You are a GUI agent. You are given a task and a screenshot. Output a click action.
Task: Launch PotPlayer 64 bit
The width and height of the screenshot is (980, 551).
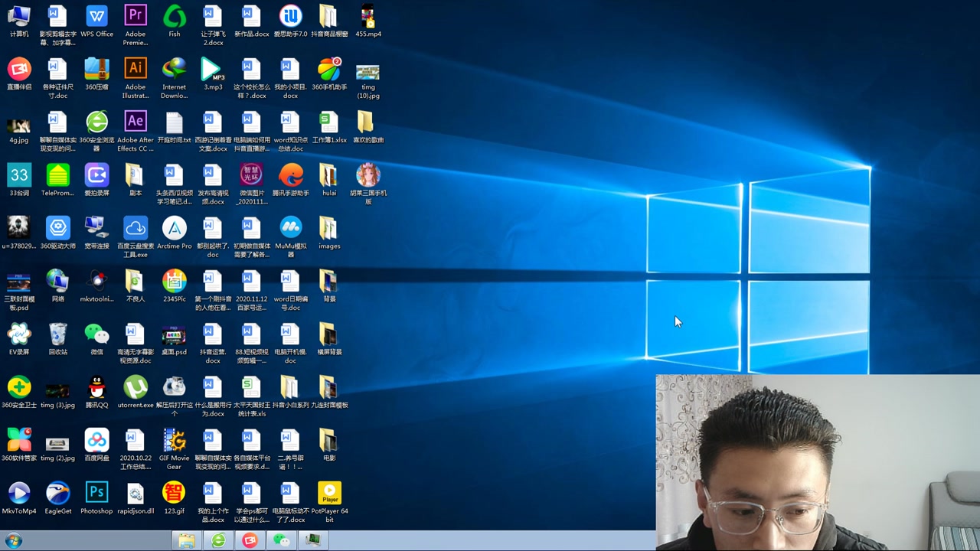coord(329,501)
